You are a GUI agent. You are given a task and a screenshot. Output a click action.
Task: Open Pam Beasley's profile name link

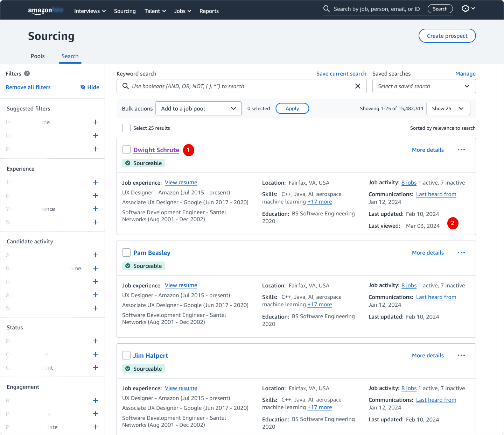[x=152, y=252]
